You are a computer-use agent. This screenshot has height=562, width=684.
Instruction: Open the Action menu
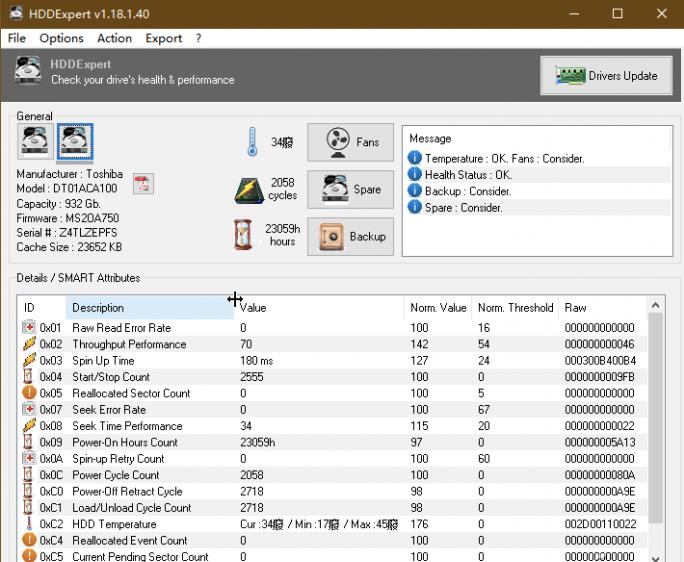pyautogui.click(x=114, y=38)
